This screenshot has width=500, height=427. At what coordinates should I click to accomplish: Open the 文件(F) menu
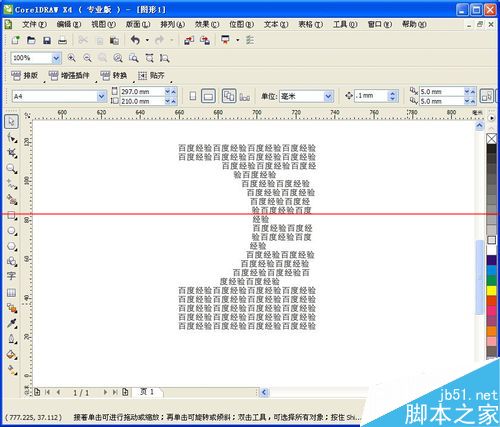click(x=34, y=24)
